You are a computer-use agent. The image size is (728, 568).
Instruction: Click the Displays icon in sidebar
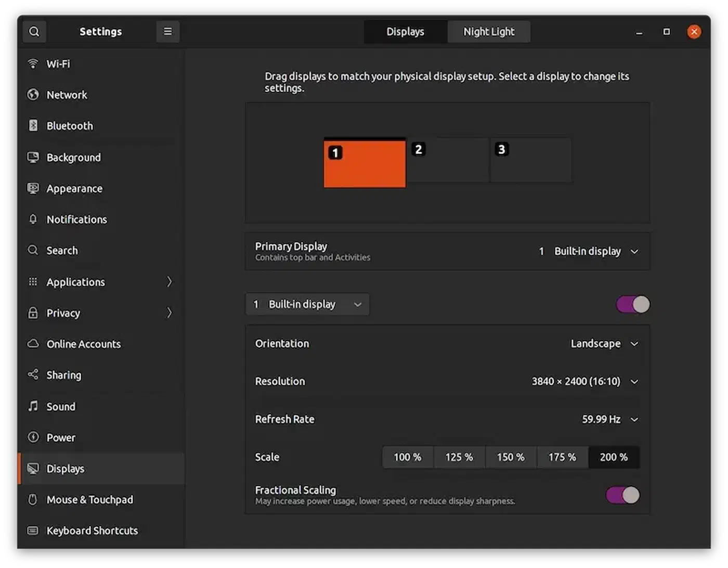coord(33,469)
